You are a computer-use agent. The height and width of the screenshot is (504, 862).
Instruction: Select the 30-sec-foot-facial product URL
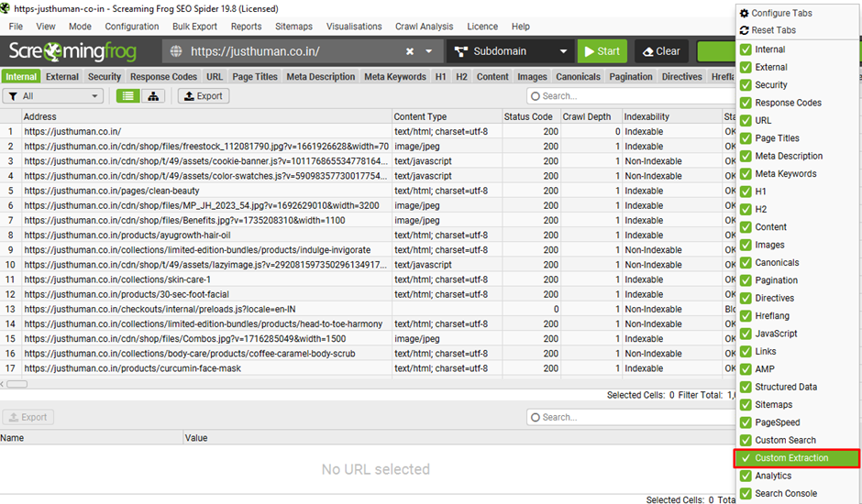[127, 294]
